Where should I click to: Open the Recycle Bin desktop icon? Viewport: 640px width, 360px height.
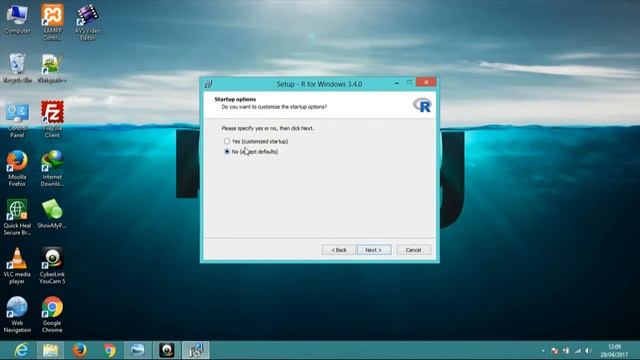tap(17, 68)
